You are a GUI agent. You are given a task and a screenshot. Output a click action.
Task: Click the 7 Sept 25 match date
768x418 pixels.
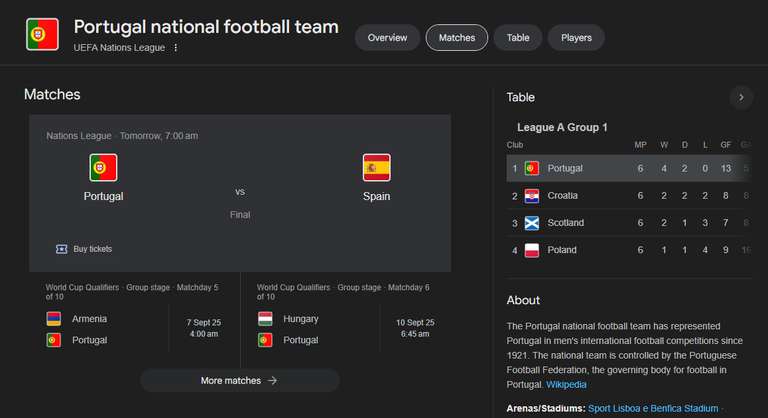click(x=204, y=322)
